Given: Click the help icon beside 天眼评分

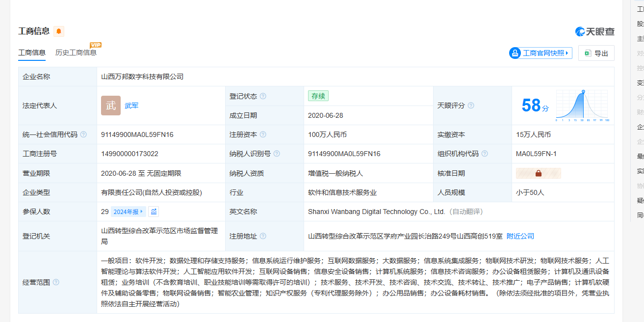Looking at the screenshot, I should [471, 106].
